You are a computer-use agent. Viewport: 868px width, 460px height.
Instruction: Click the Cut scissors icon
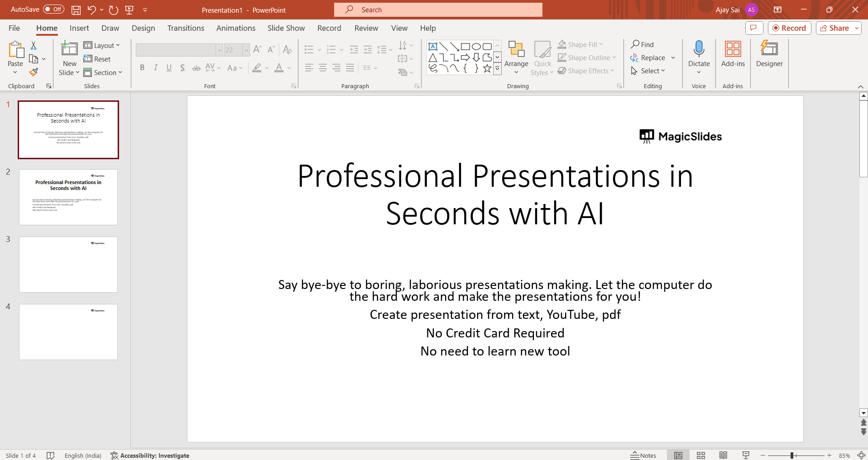coord(34,46)
